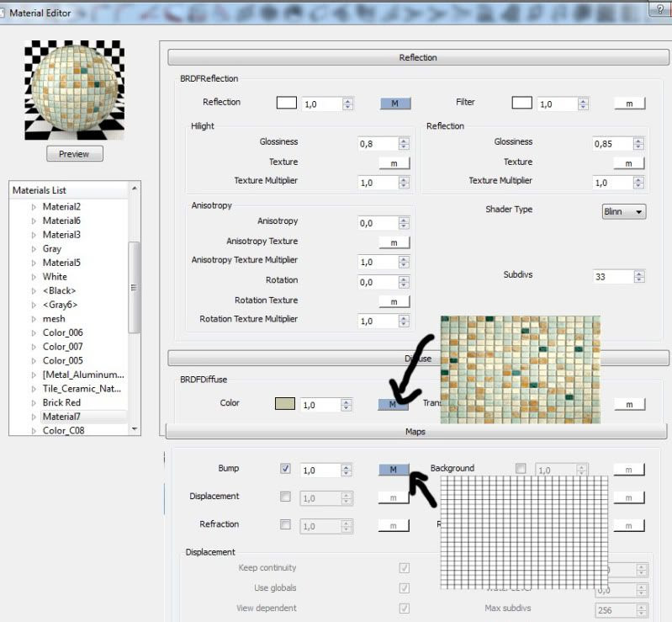Screen dimensions: 672x622
Task: Enable the Refraction map checkbox
Action: 285,524
